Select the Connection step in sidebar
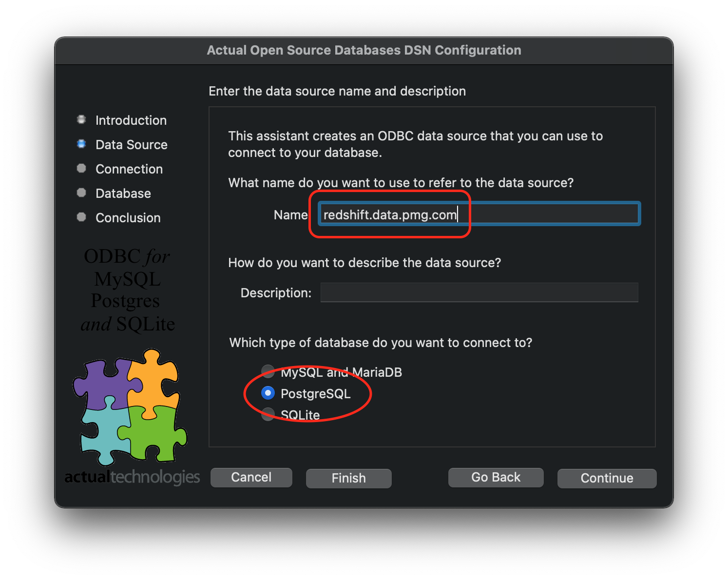 129,169
